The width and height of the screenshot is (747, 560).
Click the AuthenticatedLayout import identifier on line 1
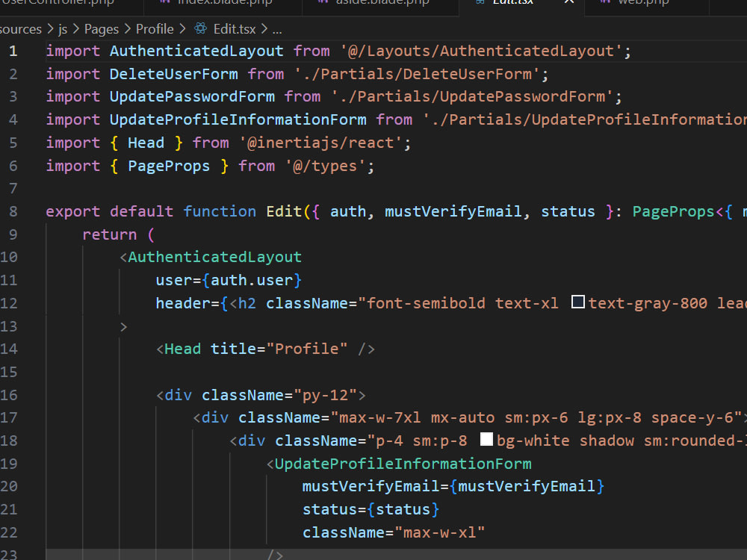pyautogui.click(x=196, y=51)
